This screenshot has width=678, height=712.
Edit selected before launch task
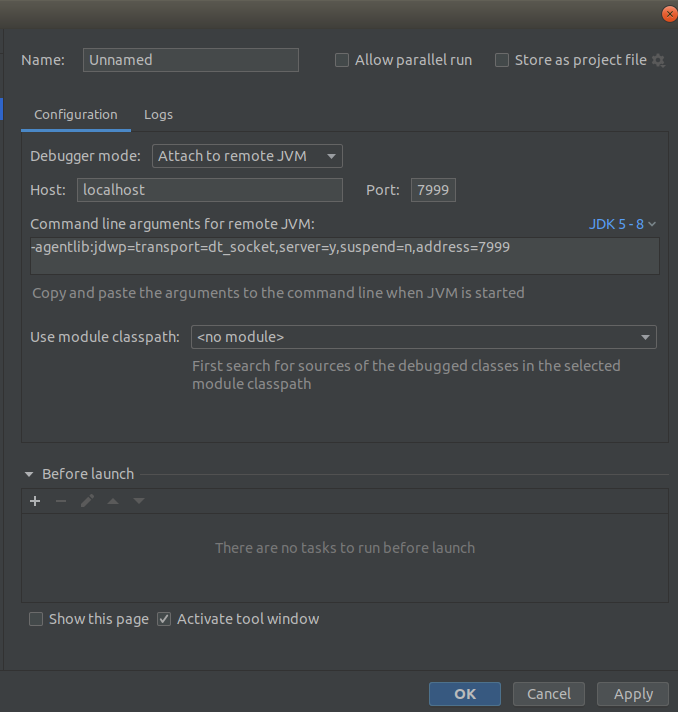(87, 501)
